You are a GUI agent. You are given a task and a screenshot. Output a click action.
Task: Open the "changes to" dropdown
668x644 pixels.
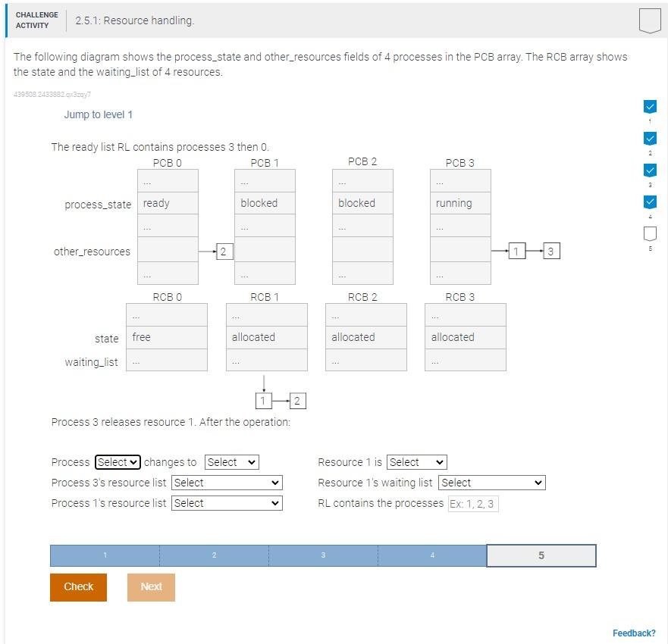231,461
